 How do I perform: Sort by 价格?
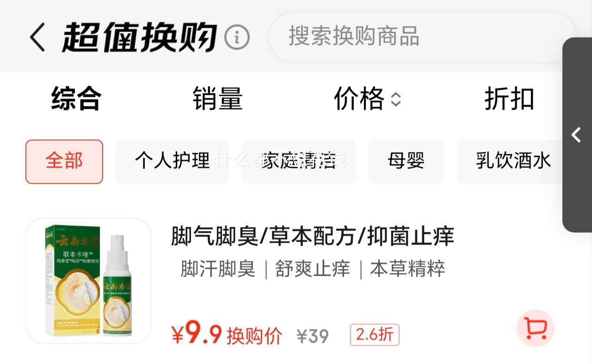click(x=359, y=99)
